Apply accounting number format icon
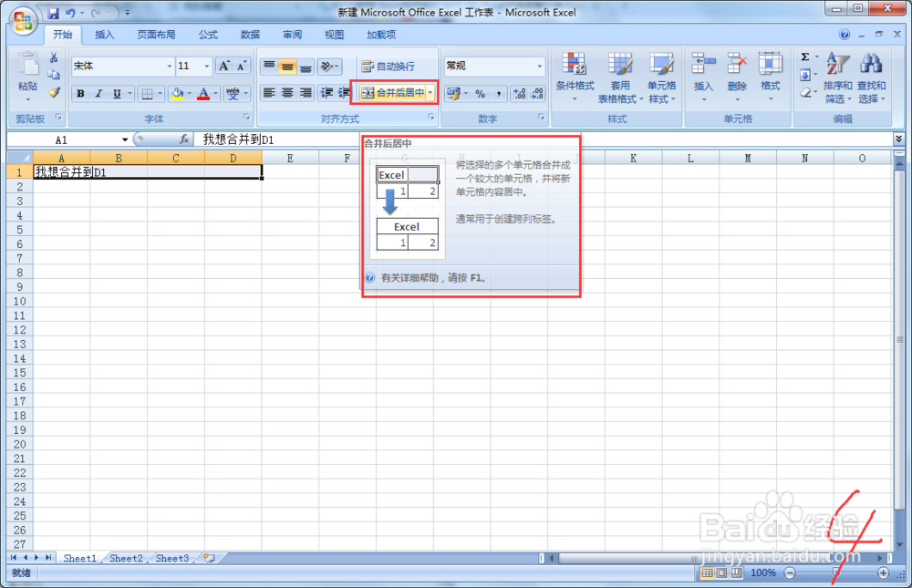Screen dimensions: 912x588 [x=453, y=94]
